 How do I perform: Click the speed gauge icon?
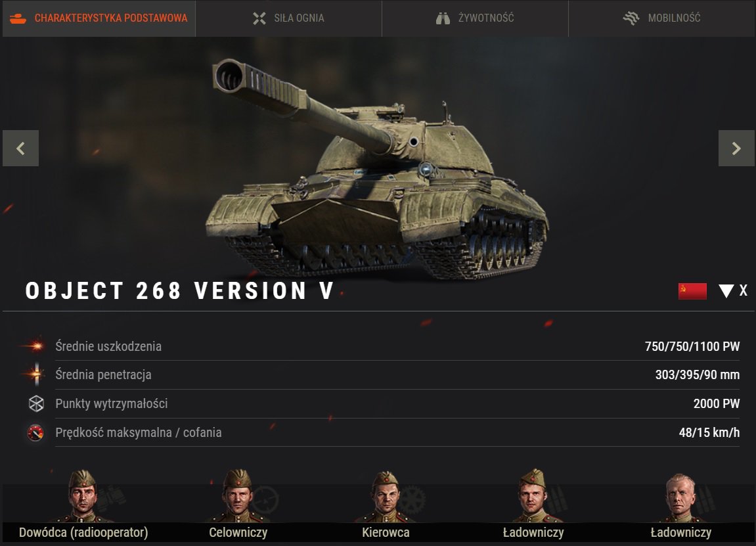(x=35, y=432)
